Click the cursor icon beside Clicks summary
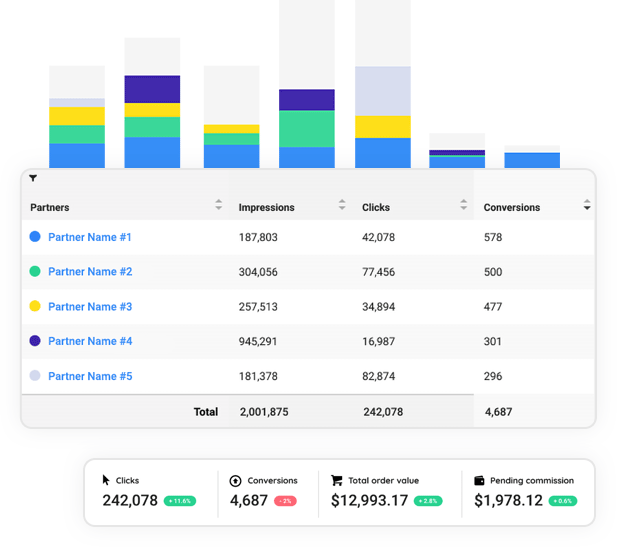 106,480
